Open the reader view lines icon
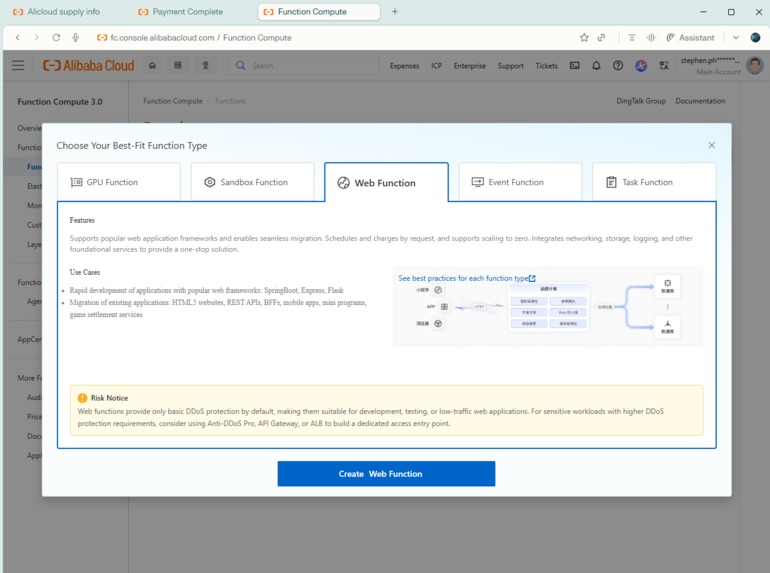 (x=632, y=37)
